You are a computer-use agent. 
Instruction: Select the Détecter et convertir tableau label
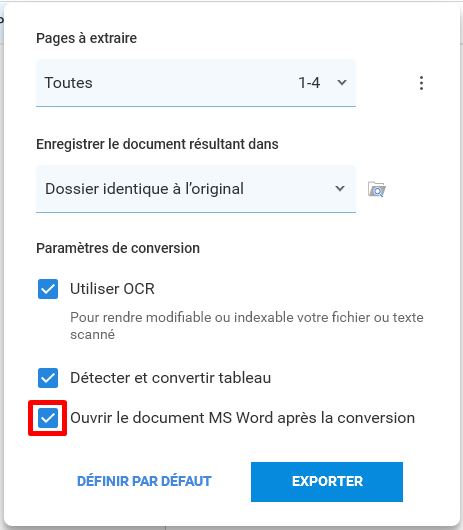pos(171,378)
